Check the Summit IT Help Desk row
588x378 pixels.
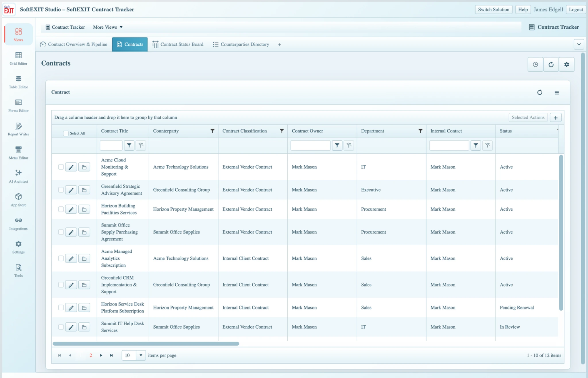point(61,327)
